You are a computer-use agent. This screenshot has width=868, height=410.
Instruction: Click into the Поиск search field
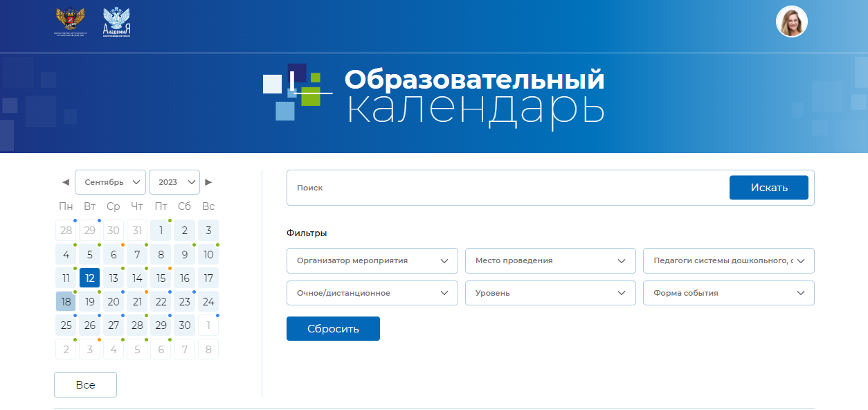click(x=505, y=188)
